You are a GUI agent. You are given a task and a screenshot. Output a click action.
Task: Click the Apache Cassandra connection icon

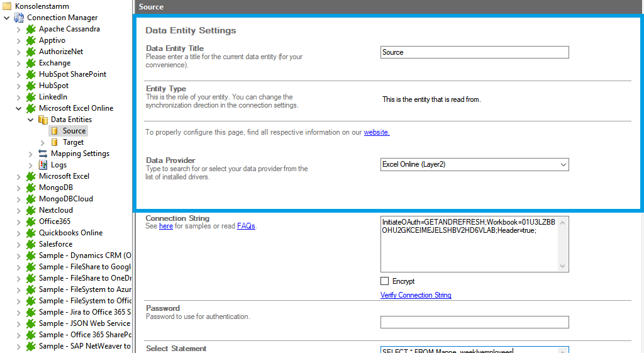click(30, 29)
